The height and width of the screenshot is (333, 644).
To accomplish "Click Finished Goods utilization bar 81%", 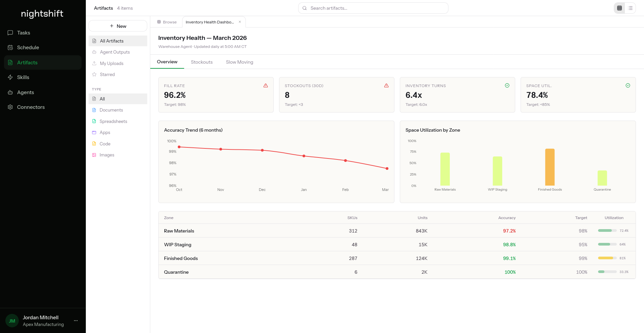I will (x=607, y=258).
